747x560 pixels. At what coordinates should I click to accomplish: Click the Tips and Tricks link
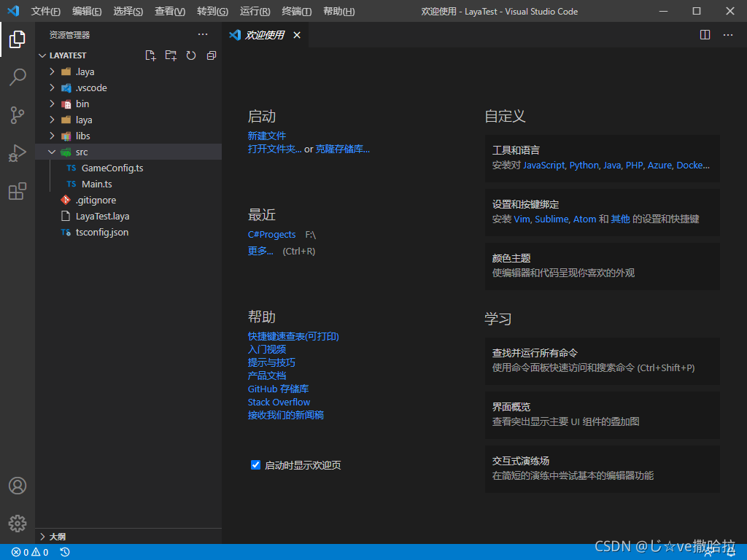pyautogui.click(x=271, y=362)
